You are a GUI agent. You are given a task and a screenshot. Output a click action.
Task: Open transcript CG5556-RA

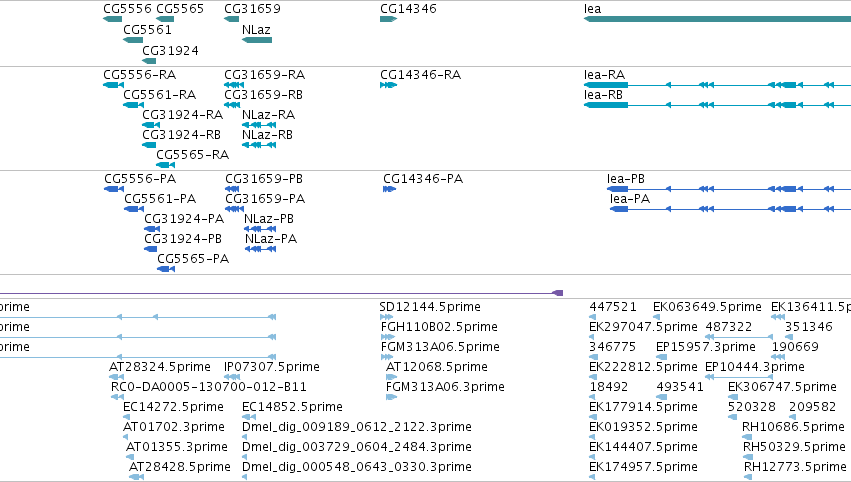coord(139,74)
